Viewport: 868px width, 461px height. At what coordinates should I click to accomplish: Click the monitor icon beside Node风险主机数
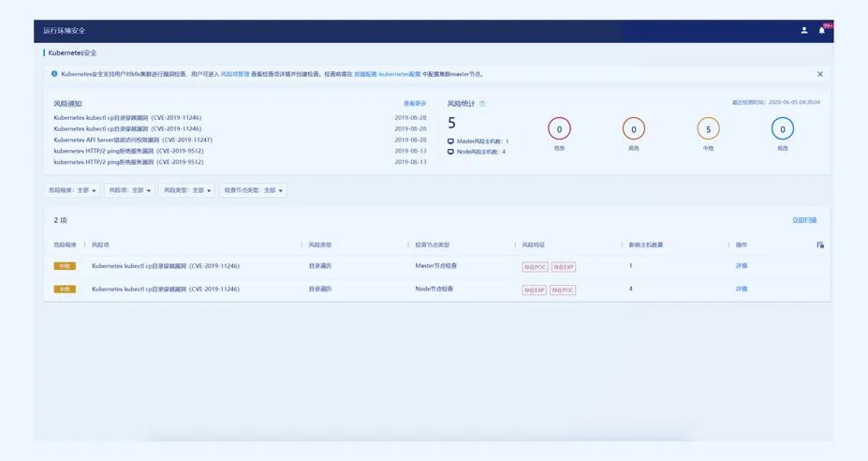450,151
